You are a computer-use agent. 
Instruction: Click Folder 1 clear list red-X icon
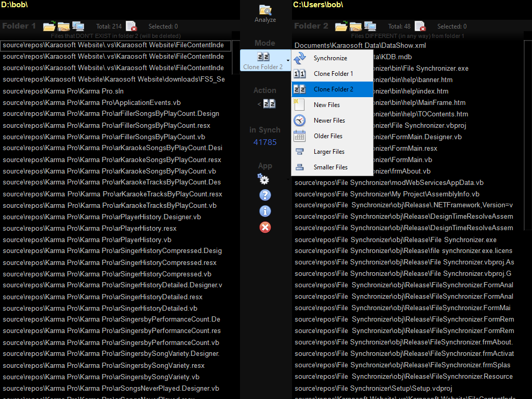131,26
